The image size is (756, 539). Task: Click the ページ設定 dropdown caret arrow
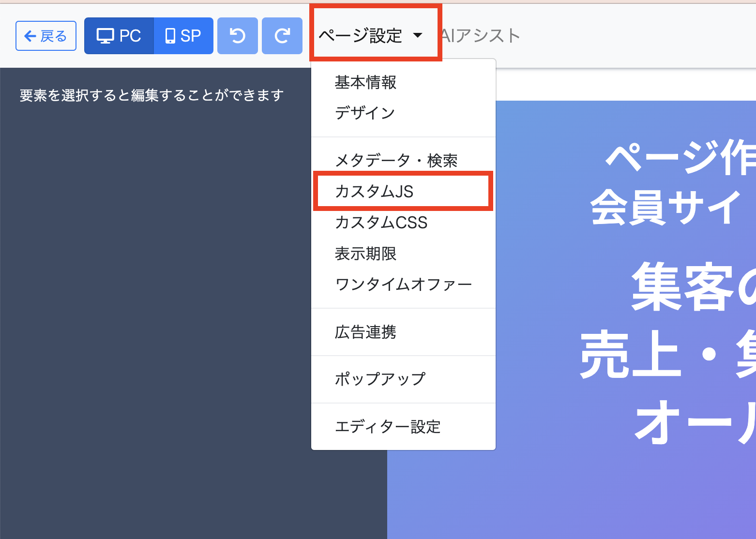[x=418, y=35]
